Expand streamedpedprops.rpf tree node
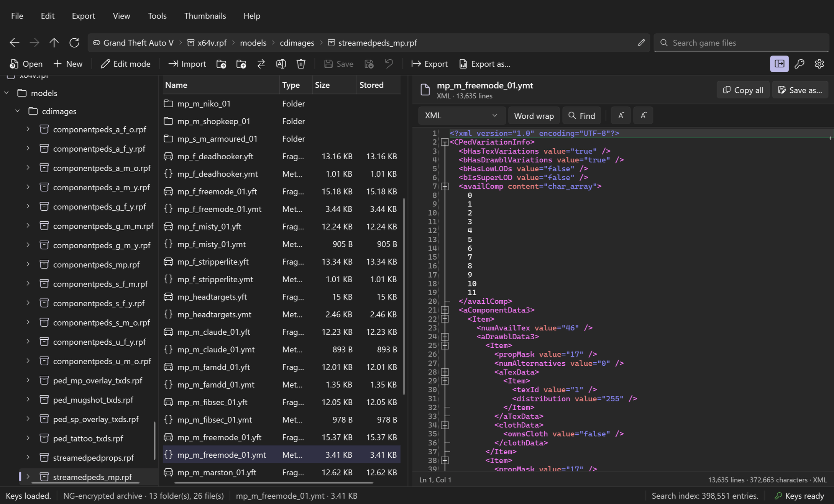 (28, 457)
